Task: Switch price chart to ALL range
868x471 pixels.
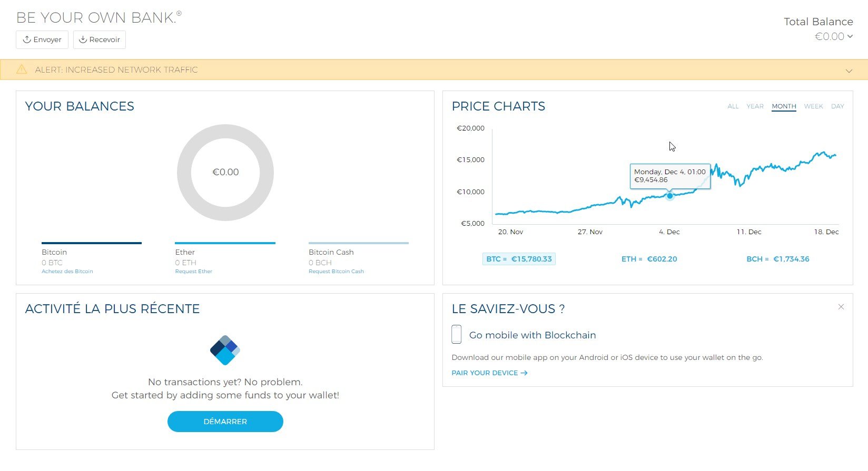Action: [733, 106]
